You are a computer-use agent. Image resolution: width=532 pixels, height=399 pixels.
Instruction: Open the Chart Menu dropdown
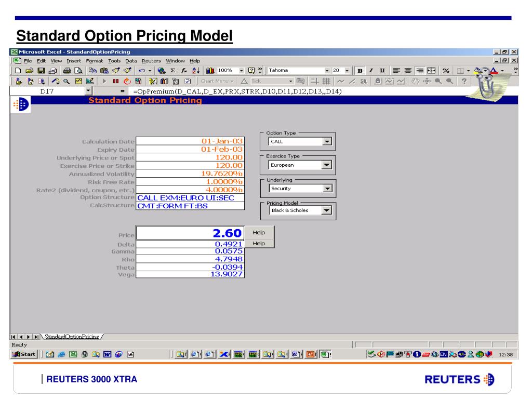[217, 81]
